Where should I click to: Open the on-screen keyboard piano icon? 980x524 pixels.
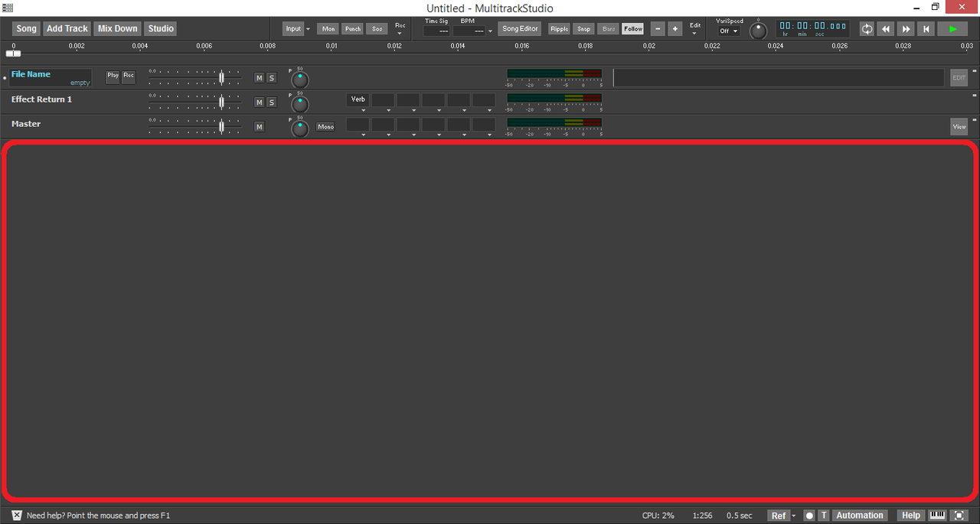pos(937,516)
